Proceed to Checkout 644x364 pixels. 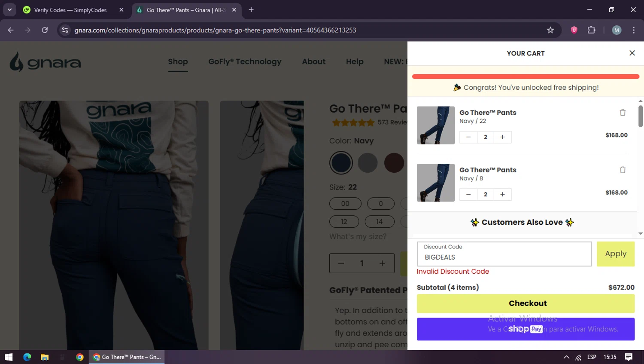[526, 303]
